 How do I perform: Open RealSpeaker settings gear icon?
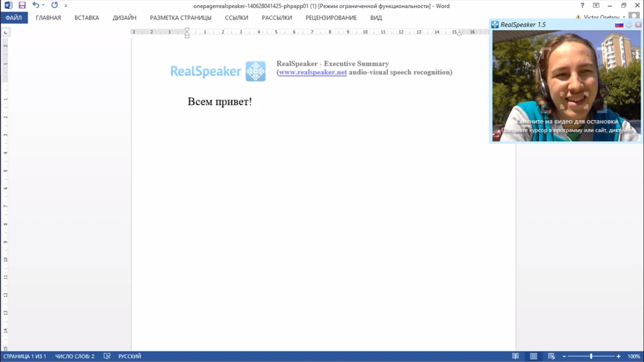click(x=629, y=25)
